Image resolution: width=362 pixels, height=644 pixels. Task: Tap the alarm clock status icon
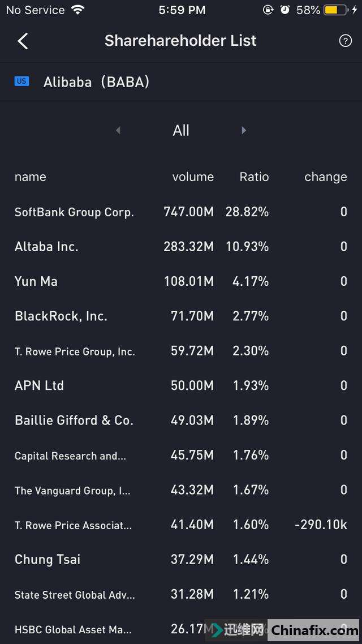tap(285, 10)
